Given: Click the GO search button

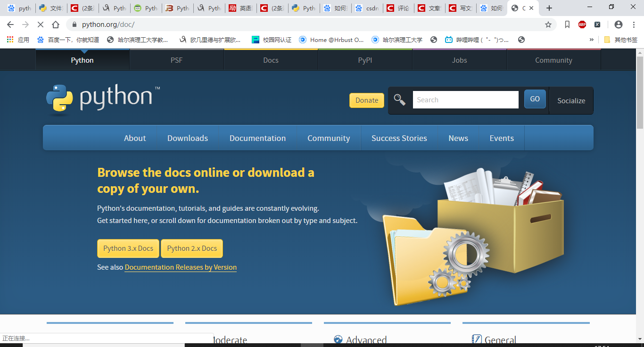Looking at the screenshot, I should 535,99.
